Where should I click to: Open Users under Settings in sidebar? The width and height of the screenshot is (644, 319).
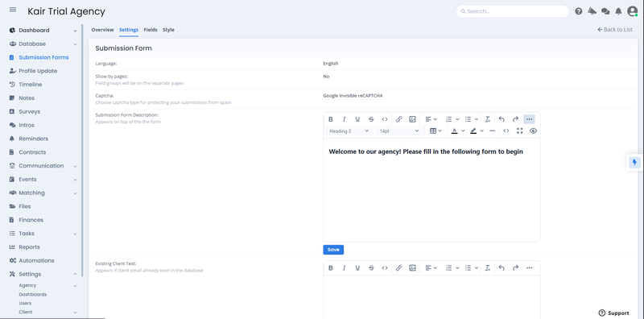point(25,304)
